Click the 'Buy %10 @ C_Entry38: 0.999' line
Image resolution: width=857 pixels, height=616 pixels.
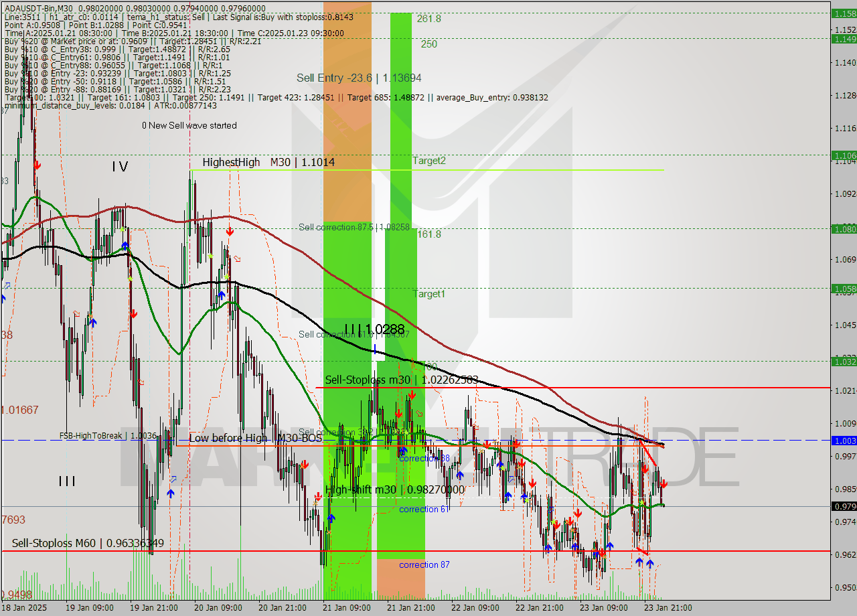(116, 49)
